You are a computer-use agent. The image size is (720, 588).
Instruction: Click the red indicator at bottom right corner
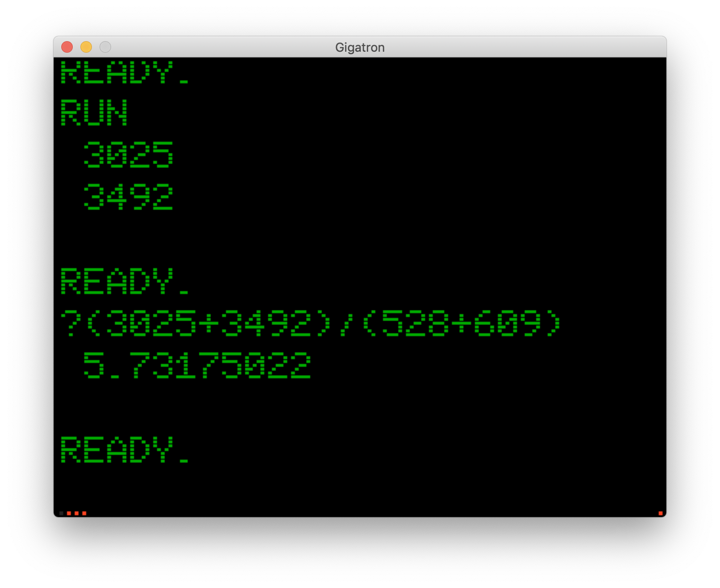661,513
